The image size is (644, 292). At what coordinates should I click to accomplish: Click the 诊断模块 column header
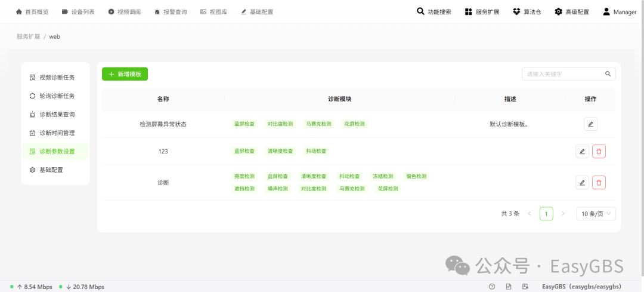click(x=340, y=99)
